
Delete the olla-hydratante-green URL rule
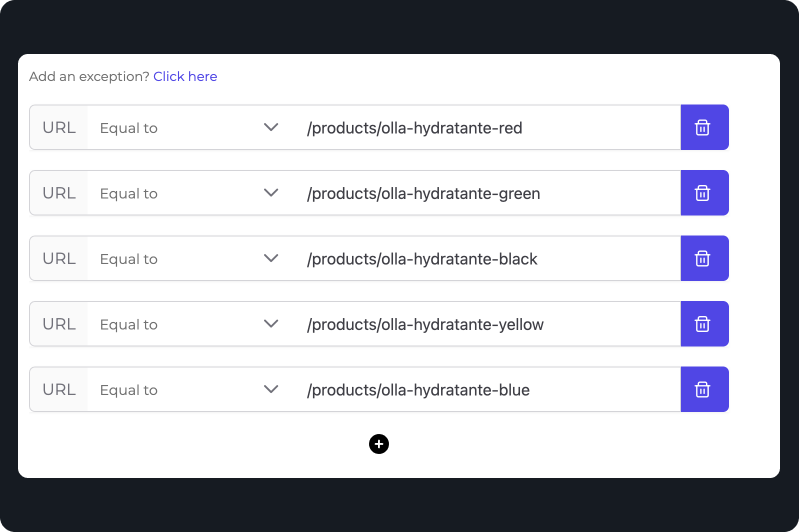point(704,193)
